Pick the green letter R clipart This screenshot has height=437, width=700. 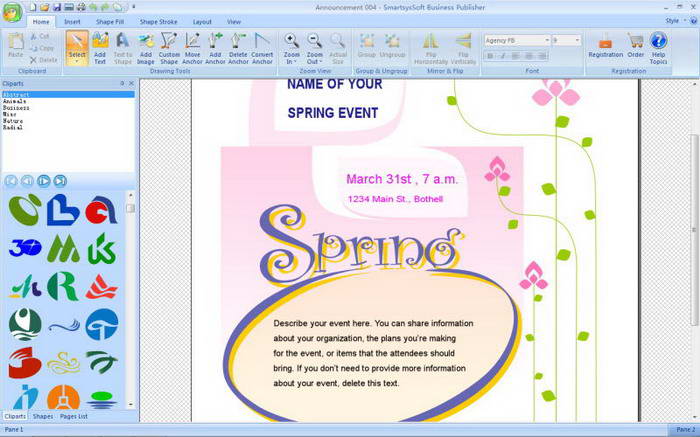(x=62, y=287)
